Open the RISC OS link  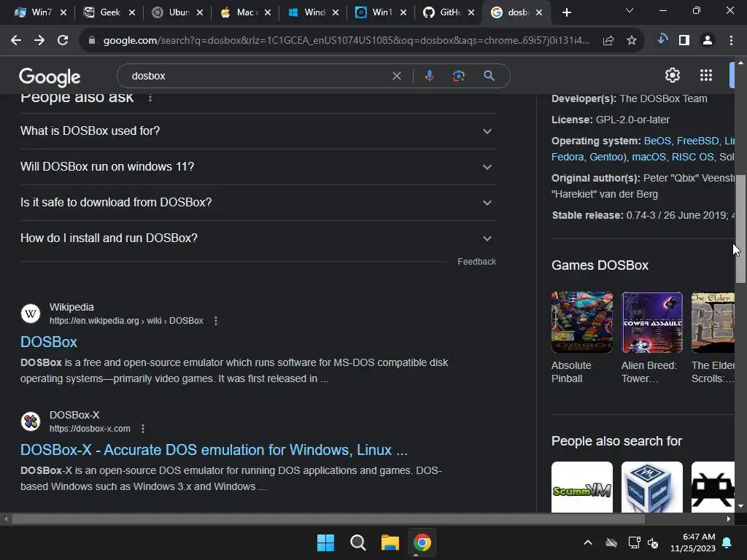click(x=692, y=157)
